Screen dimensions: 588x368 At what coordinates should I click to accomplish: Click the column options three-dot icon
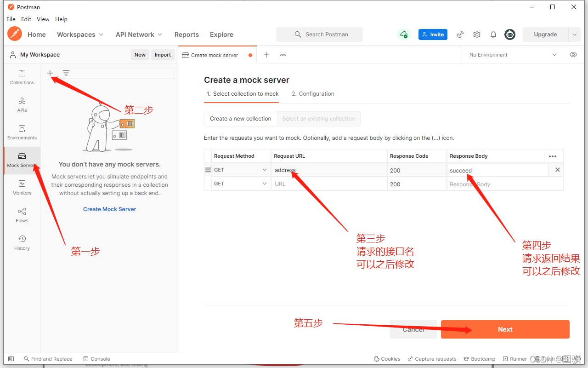[x=553, y=156]
